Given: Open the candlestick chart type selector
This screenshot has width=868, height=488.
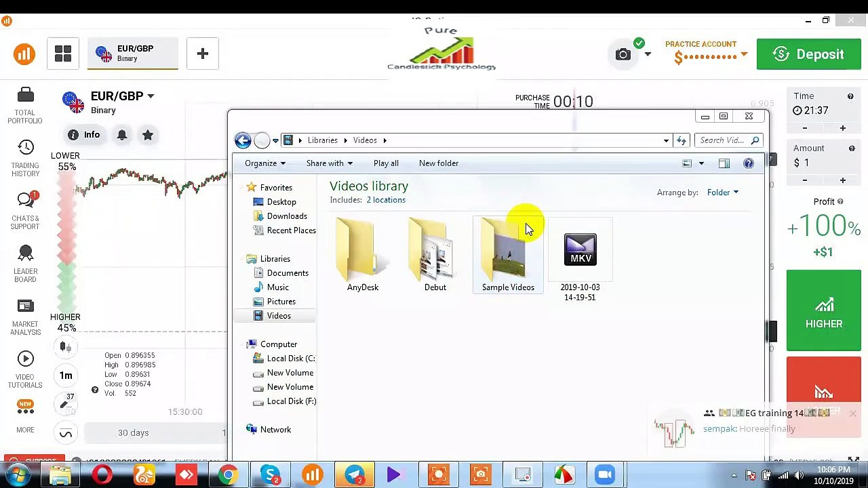Looking at the screenshot, I should click(x=66, y=347).
